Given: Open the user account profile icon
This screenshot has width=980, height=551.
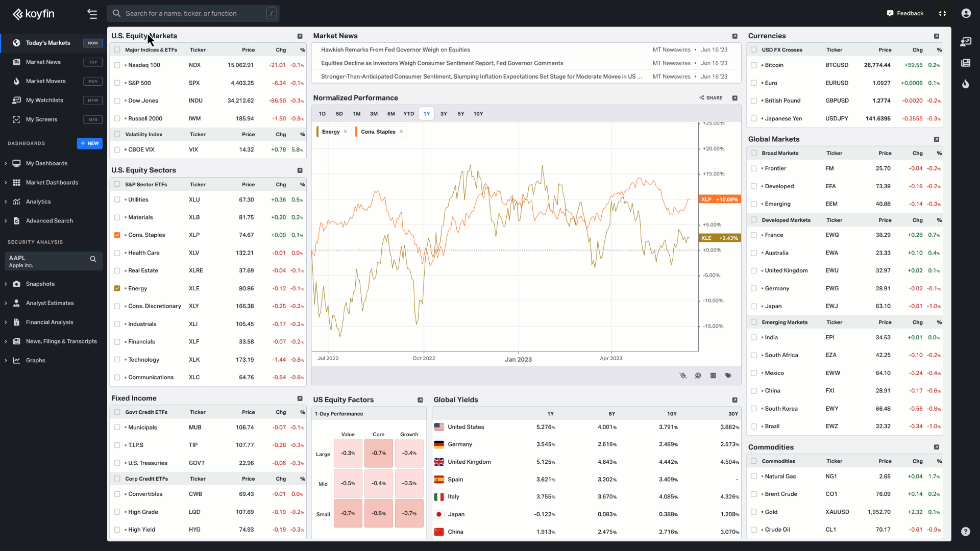Looking at the screenshot, I should point(966,13).
